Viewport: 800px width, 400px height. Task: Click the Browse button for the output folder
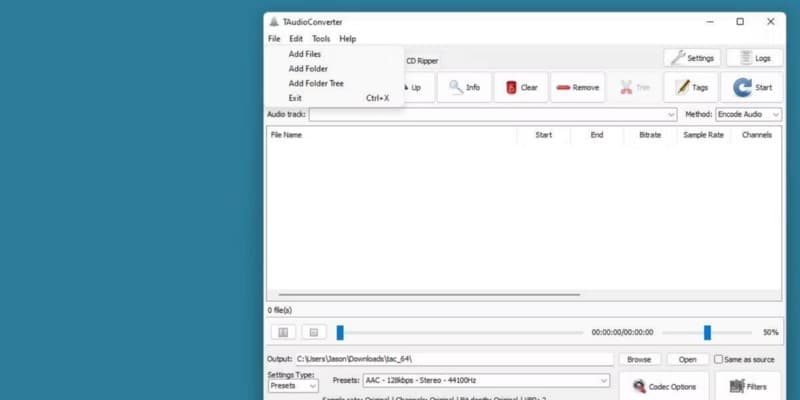[x=639, y=360]
